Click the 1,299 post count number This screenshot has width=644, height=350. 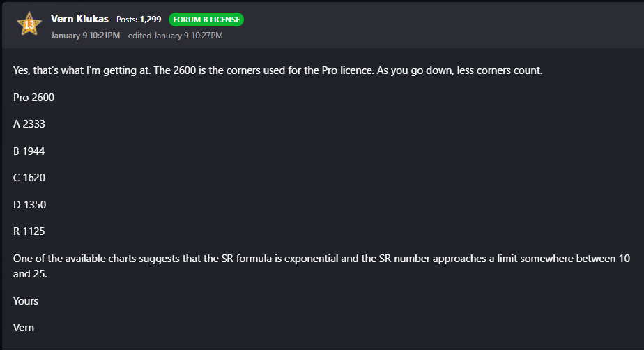coord(151,20)
